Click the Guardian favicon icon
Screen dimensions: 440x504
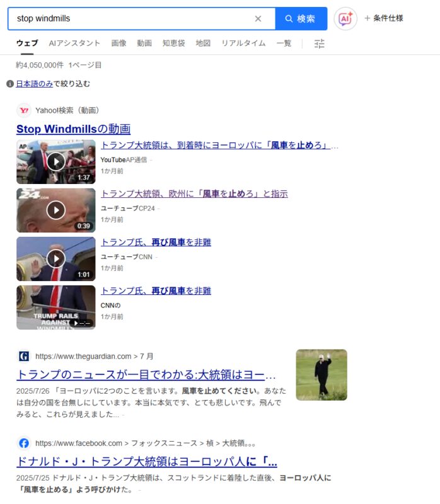pyautogui.click(x=24, y=356)
